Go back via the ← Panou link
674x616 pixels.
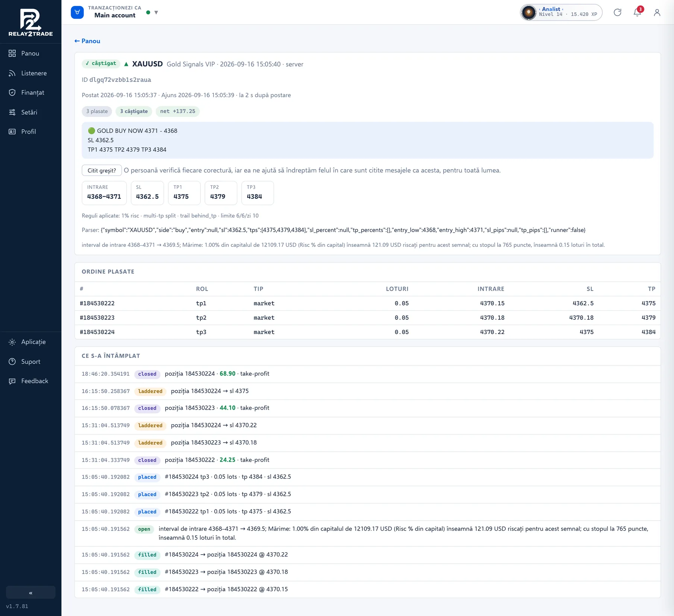tap(87, 41)
